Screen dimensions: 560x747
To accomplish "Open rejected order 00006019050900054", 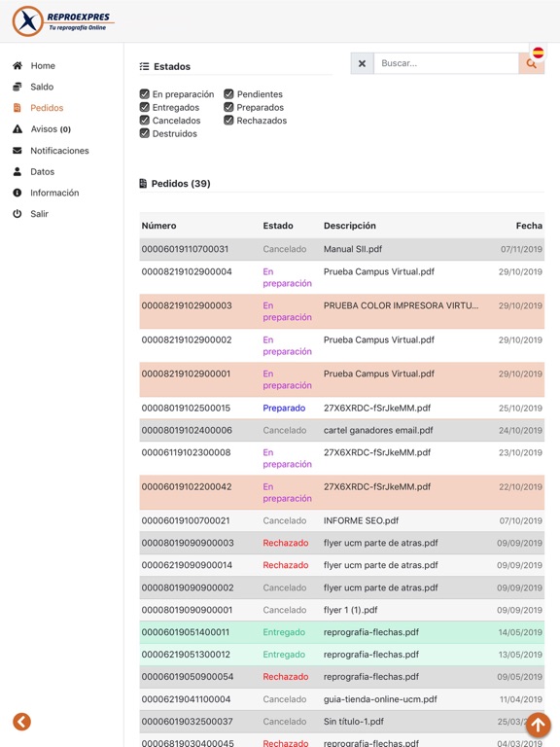I will pyautogui.click(x=341, y=677).
